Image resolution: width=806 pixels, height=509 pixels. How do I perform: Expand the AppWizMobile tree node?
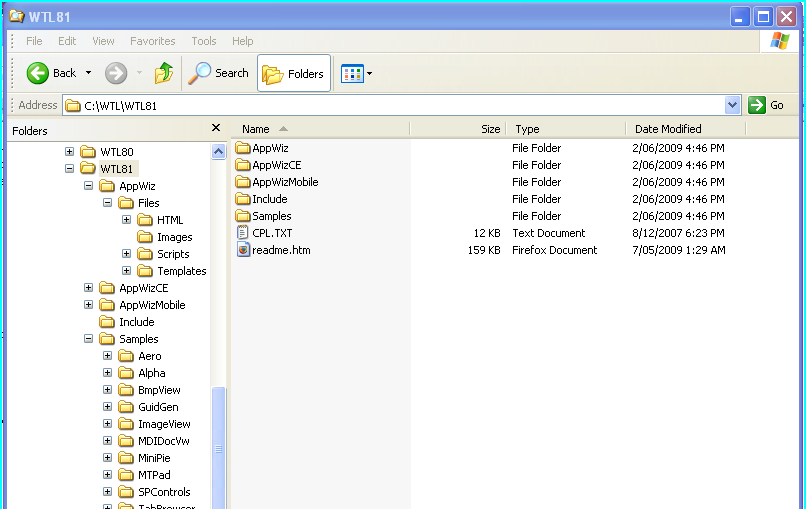point(88,304)
